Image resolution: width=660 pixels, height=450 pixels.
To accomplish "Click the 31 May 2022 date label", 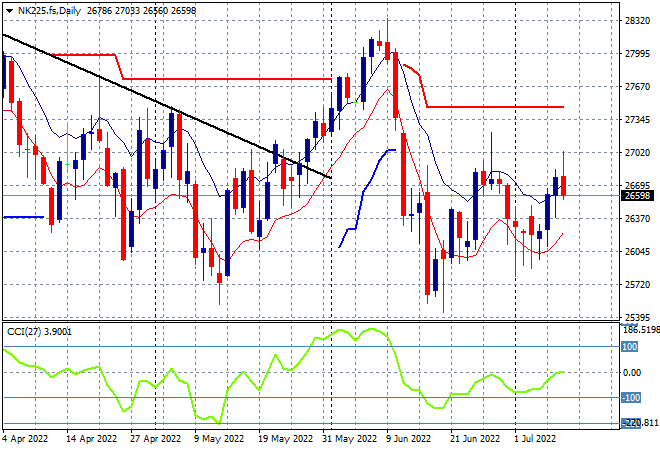I will click(349, 439).
